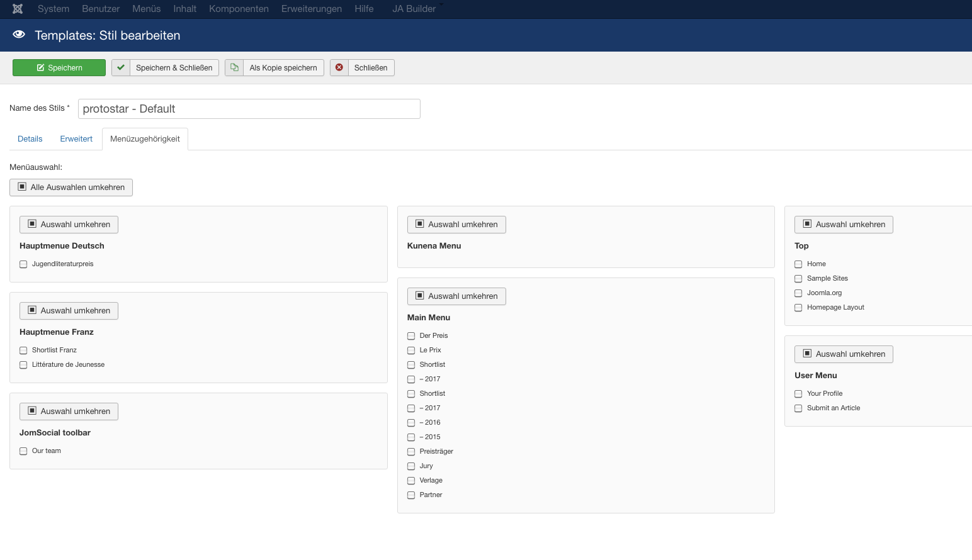Screen dimensions: 972x560
Task: Select the Joomla.org checkbox
Action: click(x=798, y=293)
